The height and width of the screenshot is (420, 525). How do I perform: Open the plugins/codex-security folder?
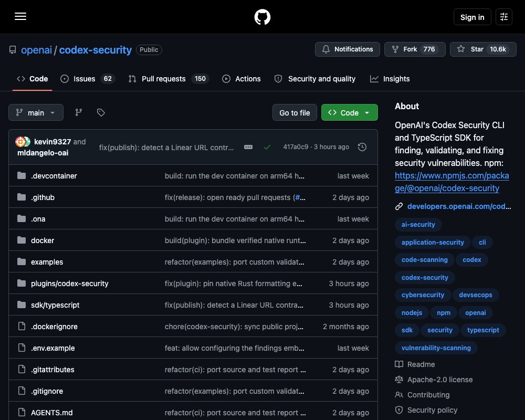pyautogui.click(x=70, y=283)
